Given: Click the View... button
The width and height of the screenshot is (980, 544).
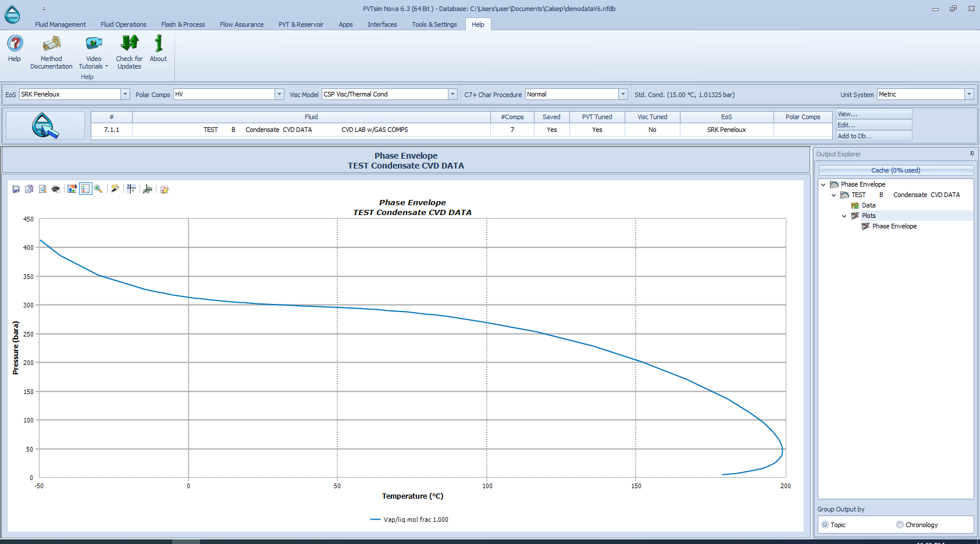Looking at the screenshot, I should coord(874,114).
